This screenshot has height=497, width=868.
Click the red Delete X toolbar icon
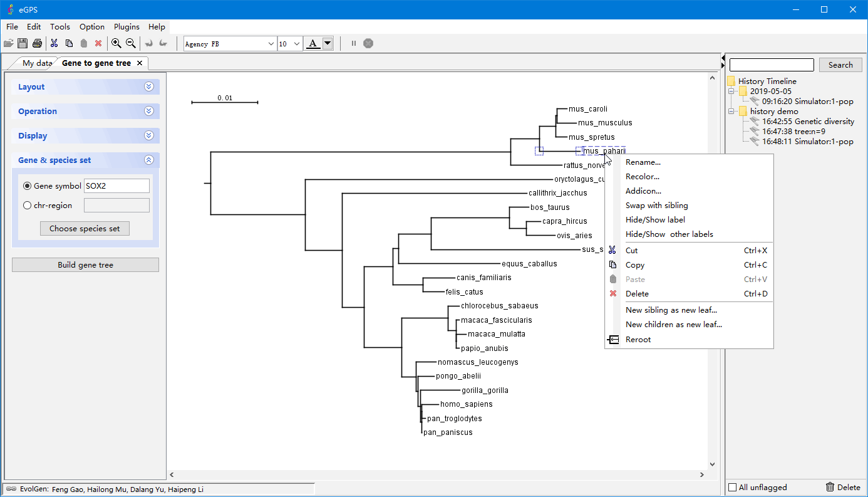pos(98,43)
